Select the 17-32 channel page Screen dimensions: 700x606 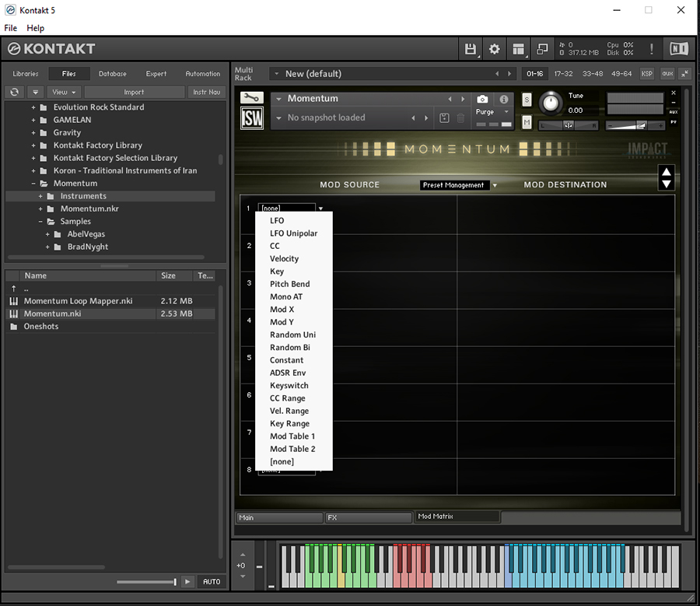coord(563,74)
